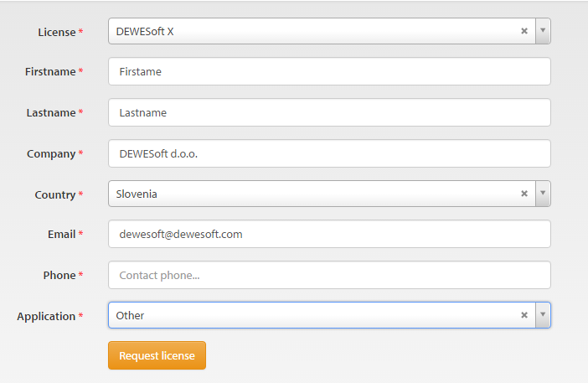Clear the Other application selection
This screenshot has width=588, height=383.
(524, 315)
